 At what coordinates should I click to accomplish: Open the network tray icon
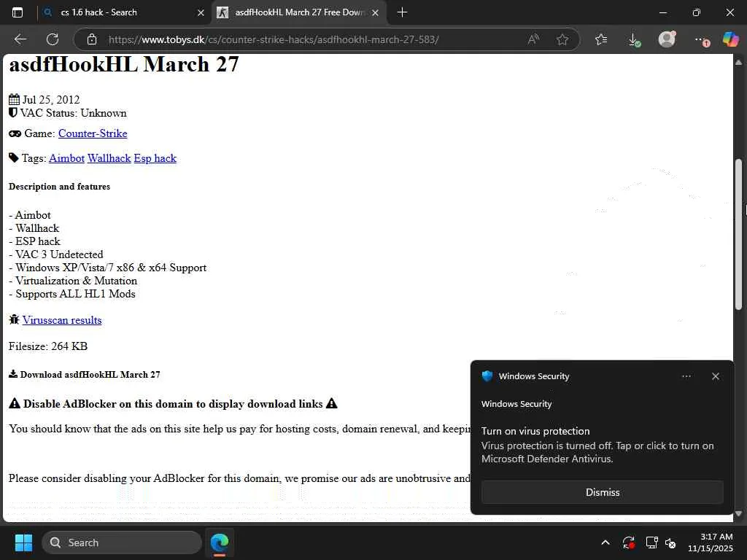click(x=651, y=542)
